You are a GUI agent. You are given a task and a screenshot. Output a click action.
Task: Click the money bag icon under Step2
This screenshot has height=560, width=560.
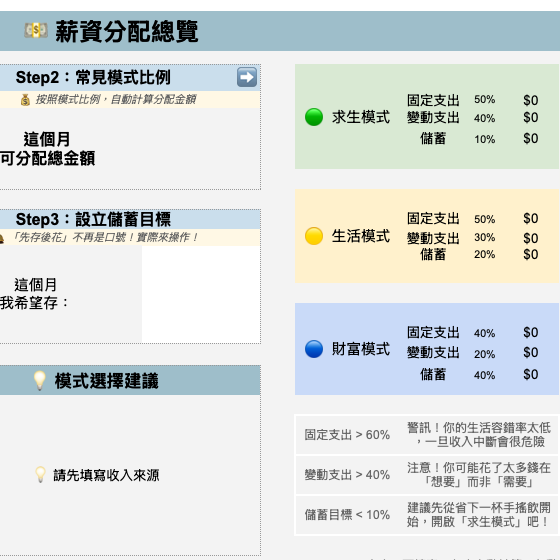(x=25, y=100)
